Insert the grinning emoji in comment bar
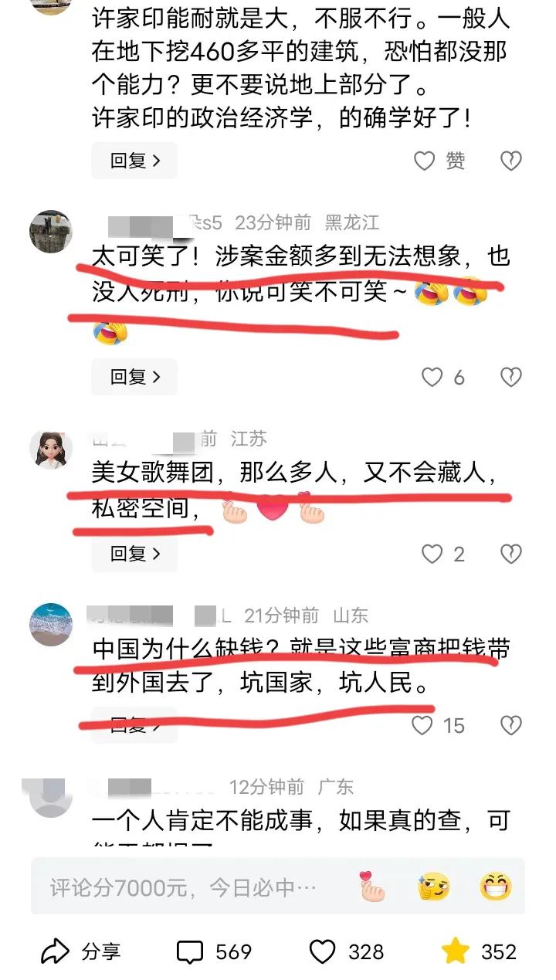Image resolution: width=556 pixels, height=980 pixels. point(495,887)
